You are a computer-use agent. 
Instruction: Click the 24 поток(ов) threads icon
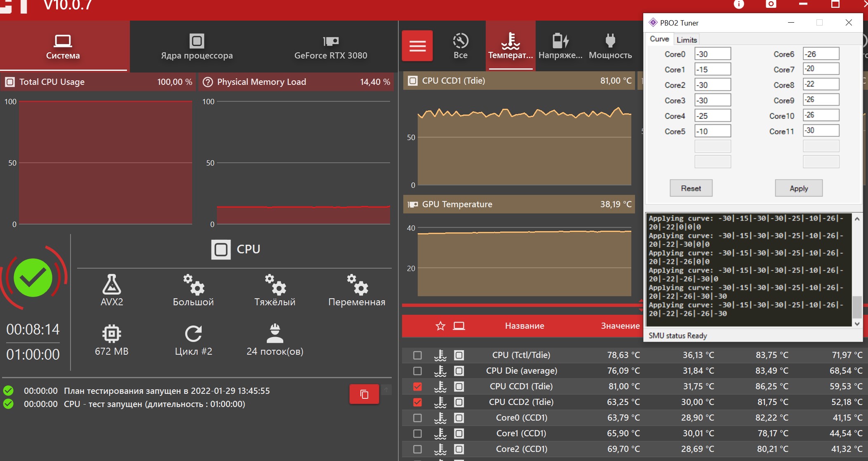tap(275, 334)
